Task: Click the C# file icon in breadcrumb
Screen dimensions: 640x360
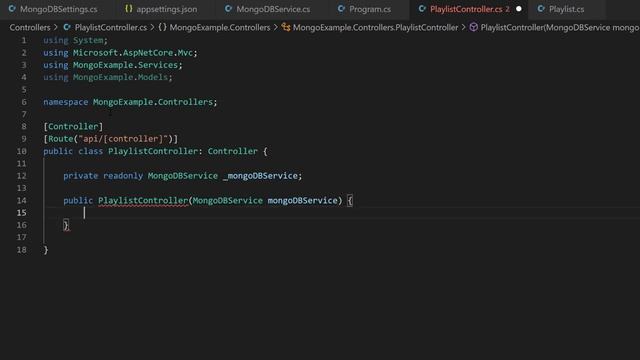Action: point(67,27)
